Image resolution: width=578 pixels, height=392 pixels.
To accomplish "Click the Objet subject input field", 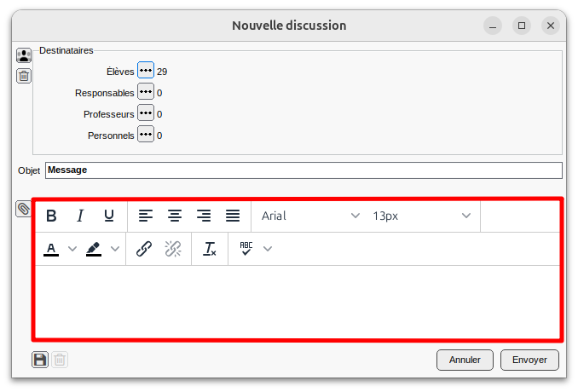I will (303, 170).
